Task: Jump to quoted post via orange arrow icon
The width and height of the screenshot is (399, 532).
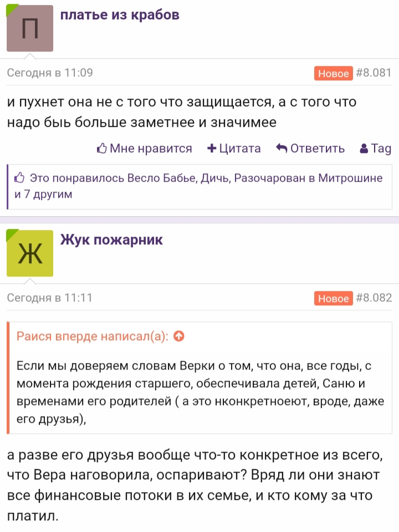Action: pyautogui.click(x=179, y=336)
